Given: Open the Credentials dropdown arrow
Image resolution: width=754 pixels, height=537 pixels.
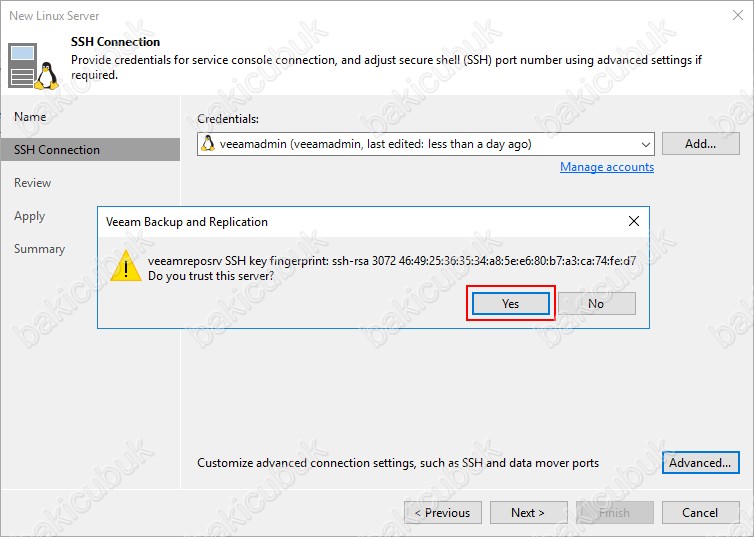Looking at the screenshot, I should pyautogui.click(x=645, y=144).
